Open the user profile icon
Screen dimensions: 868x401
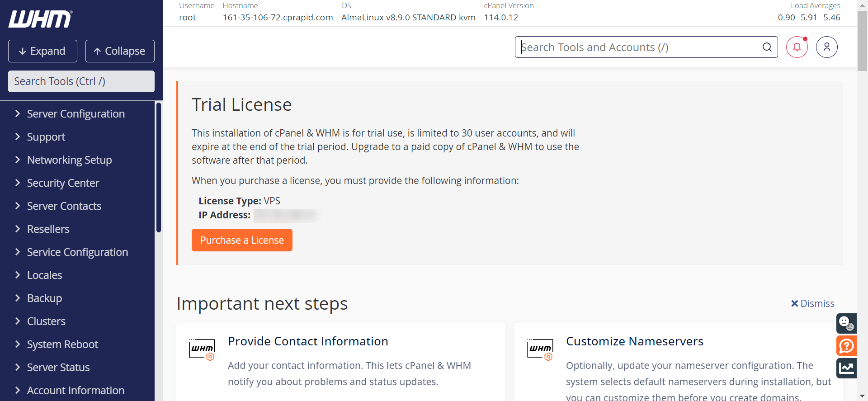tap(827, 47)
